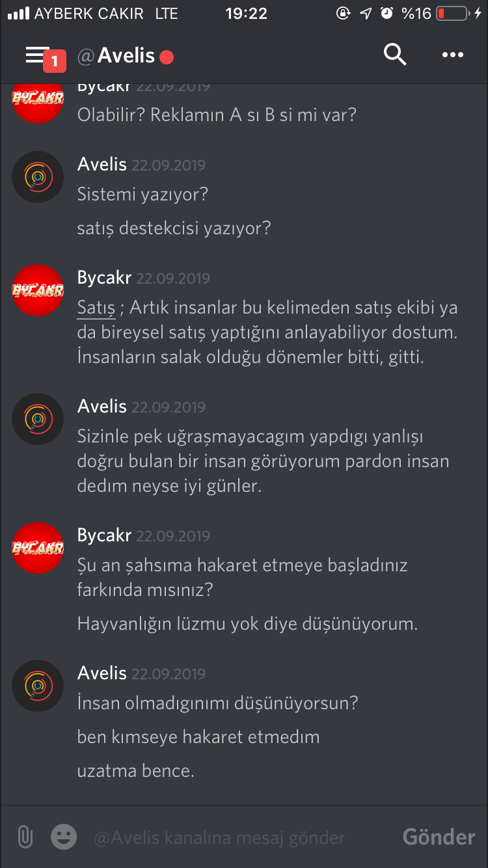The width and height of the screenshot is (488, 868).
Task: Tap the Gönder send button
Action: 439,837
